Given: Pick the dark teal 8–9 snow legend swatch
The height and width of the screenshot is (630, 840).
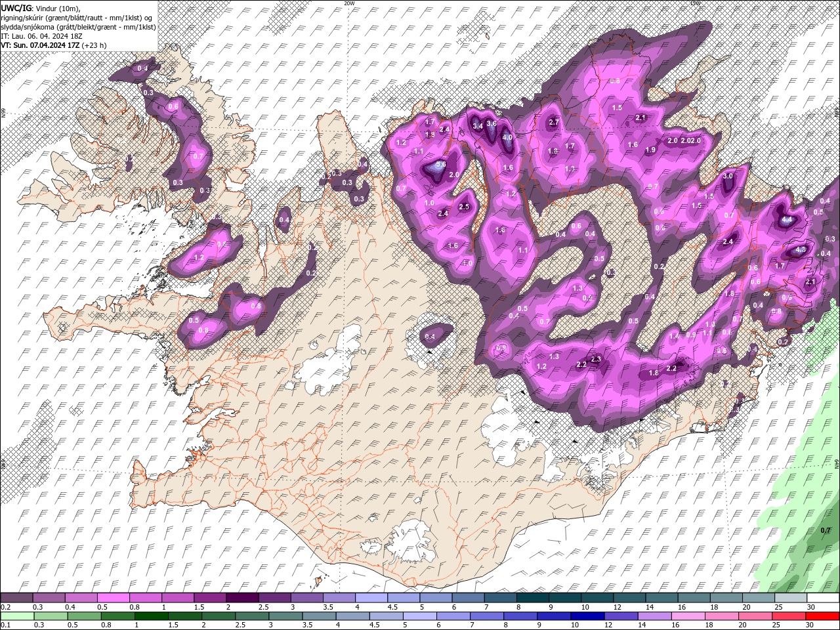Looking at the screenshot, I should point(532,598).
